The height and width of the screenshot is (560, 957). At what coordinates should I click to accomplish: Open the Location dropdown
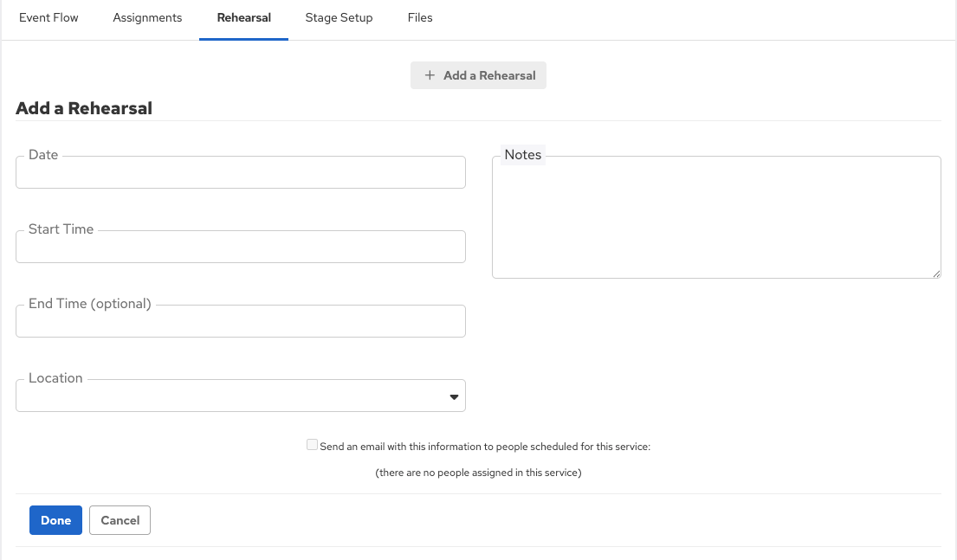point(240,396)
